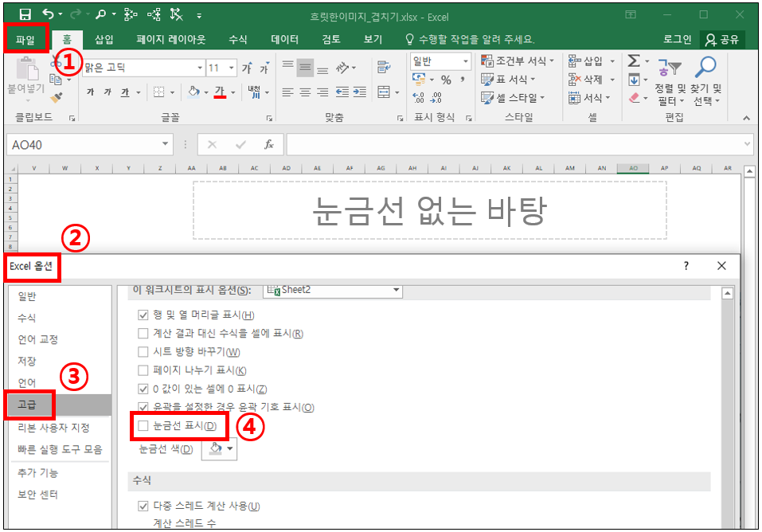Screen dimensions: 762x532
Task: Click the 로그인 sign-in link
Action: (x=677, y=39)
